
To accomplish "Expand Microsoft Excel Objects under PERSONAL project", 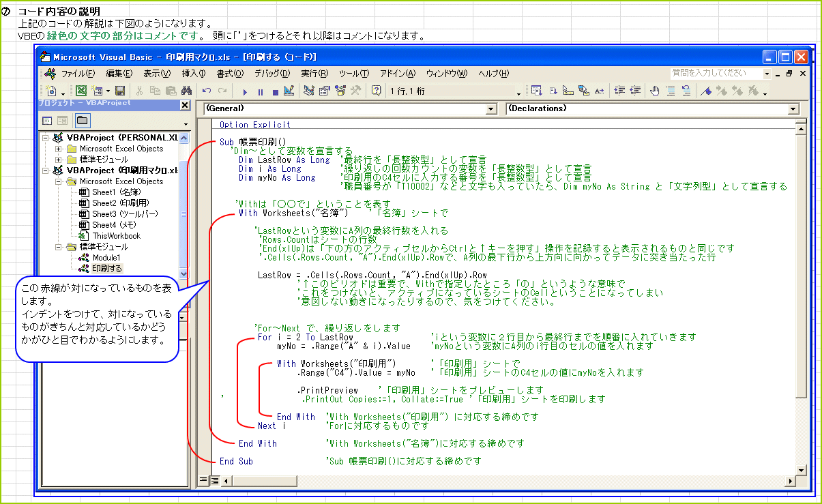I will [x=59, y=149].
